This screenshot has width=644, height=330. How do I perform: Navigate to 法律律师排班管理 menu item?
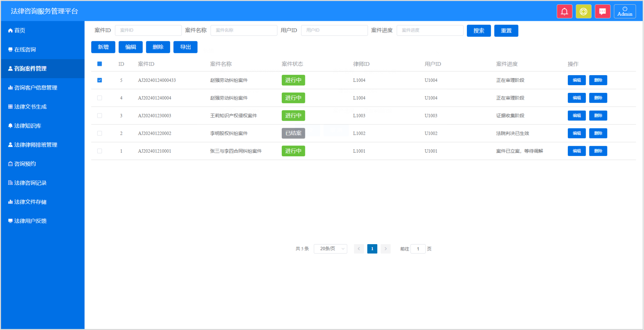pos(36,145)
